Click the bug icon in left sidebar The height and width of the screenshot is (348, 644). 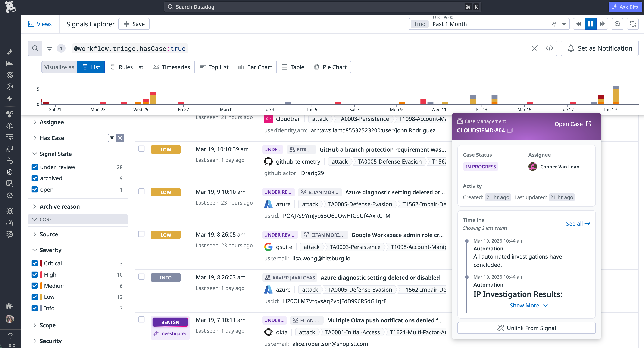click(10, 211)
